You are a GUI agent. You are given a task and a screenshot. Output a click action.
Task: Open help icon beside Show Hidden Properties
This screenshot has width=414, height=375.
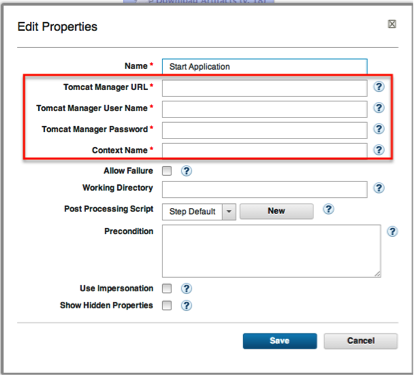click(x=186, y=306)
